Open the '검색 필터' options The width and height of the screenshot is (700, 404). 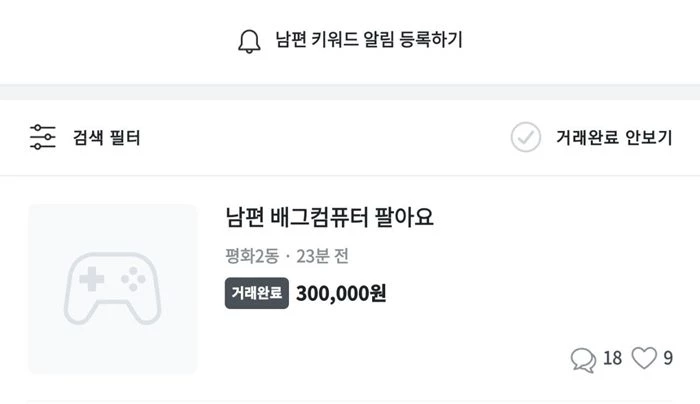(106, 138)
